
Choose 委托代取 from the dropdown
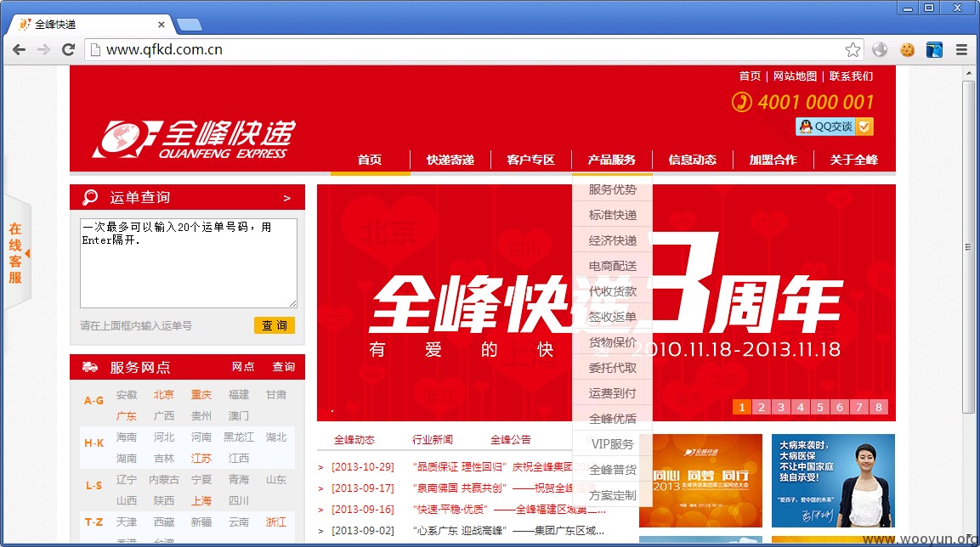point(613,368)
